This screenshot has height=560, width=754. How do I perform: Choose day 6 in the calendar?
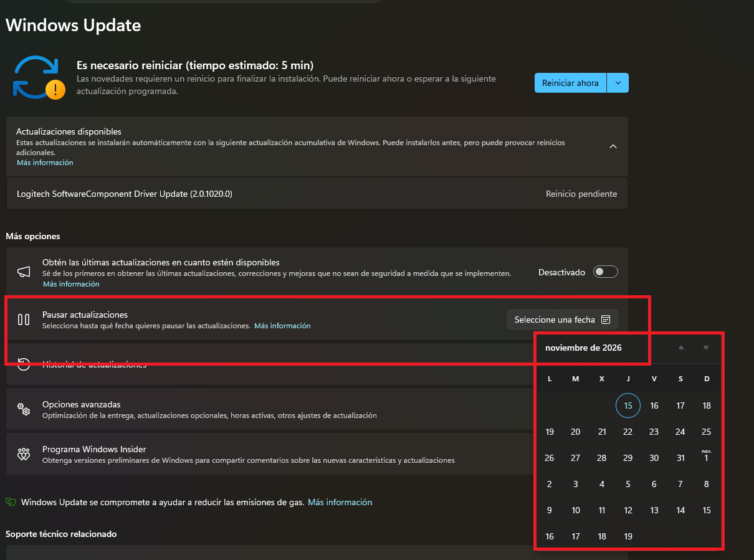coord(654,484)
